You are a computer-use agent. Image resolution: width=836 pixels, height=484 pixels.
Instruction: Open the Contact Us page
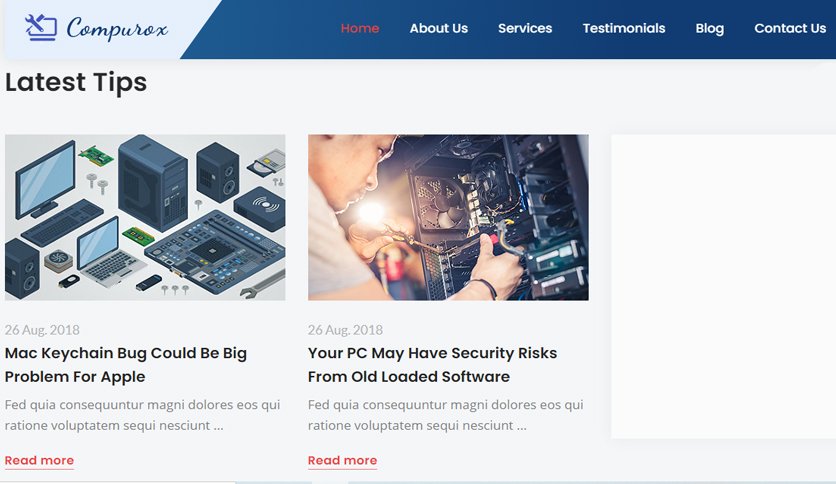790,28
